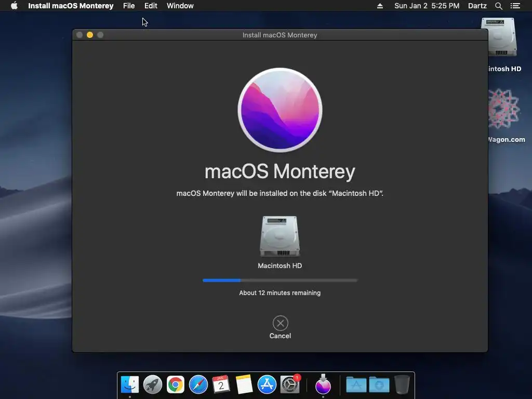Click the 'About 12 minutes remaining' text

[280, 293]
